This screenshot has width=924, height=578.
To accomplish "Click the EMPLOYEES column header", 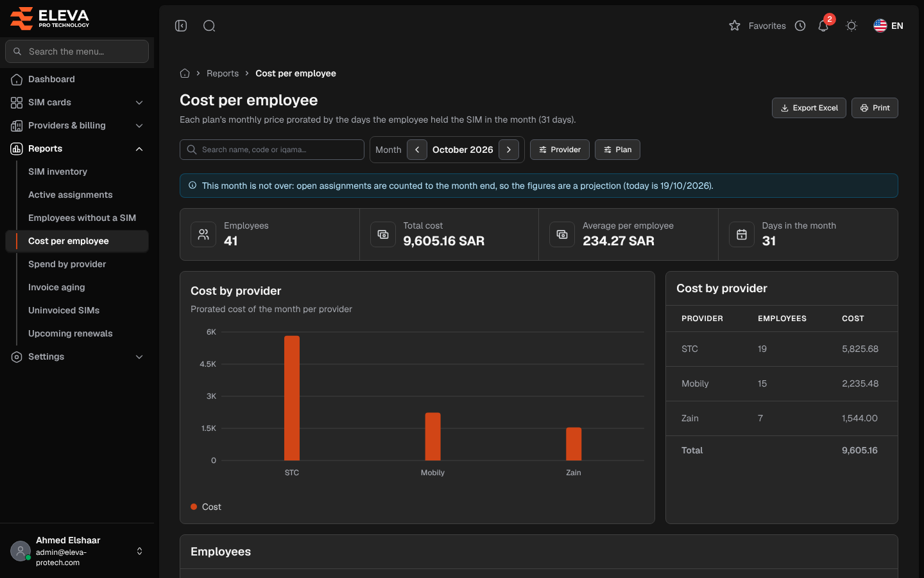I will (782, 319).
